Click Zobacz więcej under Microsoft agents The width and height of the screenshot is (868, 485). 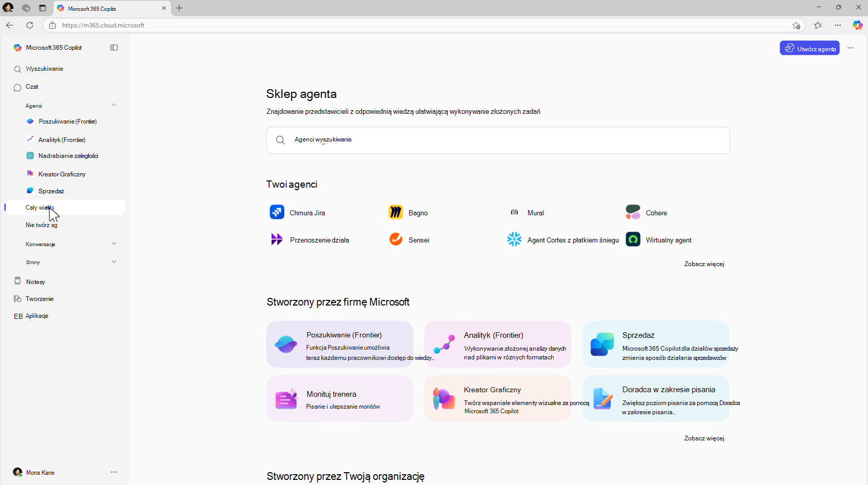(x=704, y=438)
